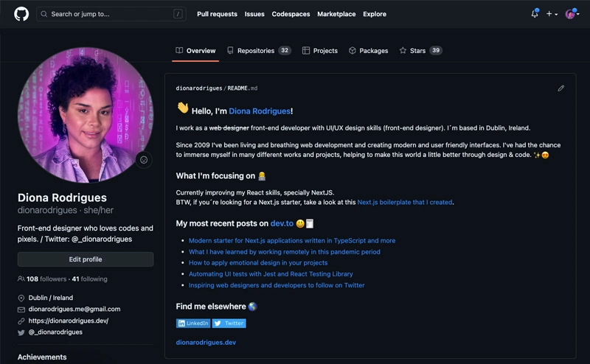Viewport: 590px width, 364px height.
Task: Go to Marketplace in the header
Action: coord(336,14)
